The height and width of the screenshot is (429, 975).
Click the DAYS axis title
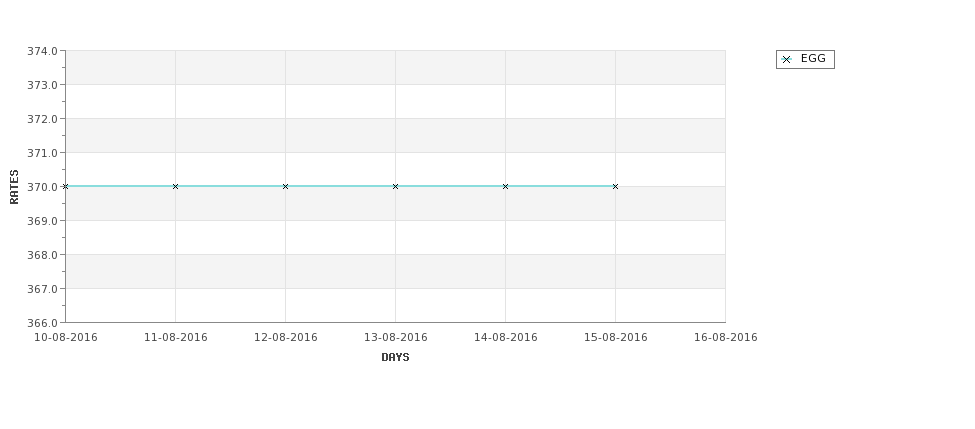coord(395,358)
